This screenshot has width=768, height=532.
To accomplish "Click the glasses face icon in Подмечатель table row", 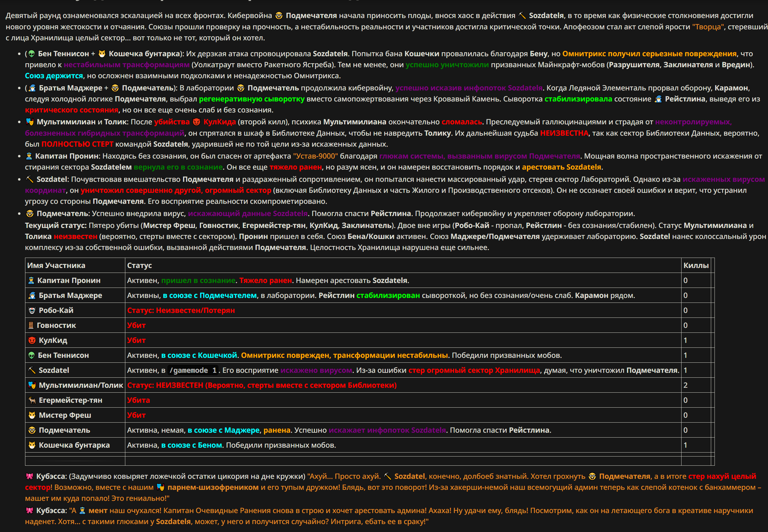I will (32, 430).
